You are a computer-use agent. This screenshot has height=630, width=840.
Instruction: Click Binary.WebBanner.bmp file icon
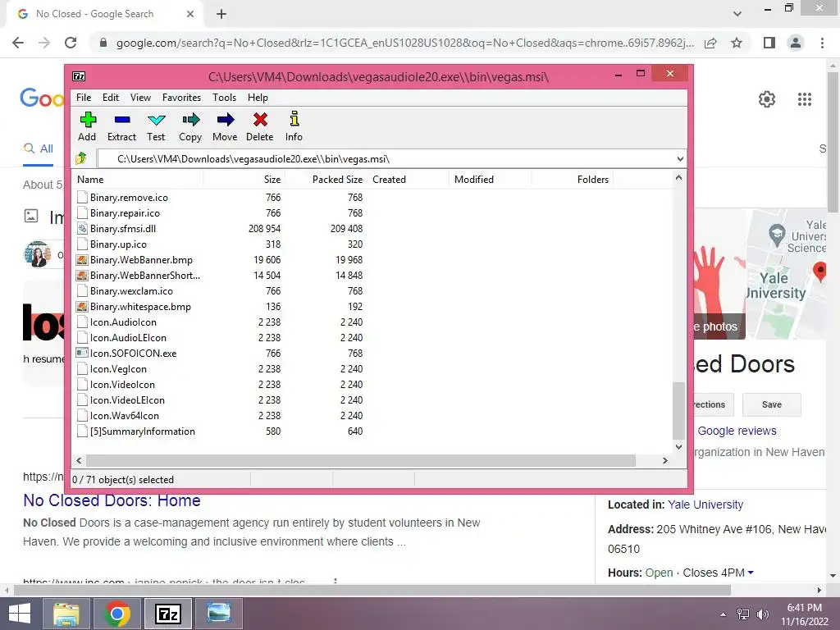point(82,260)
